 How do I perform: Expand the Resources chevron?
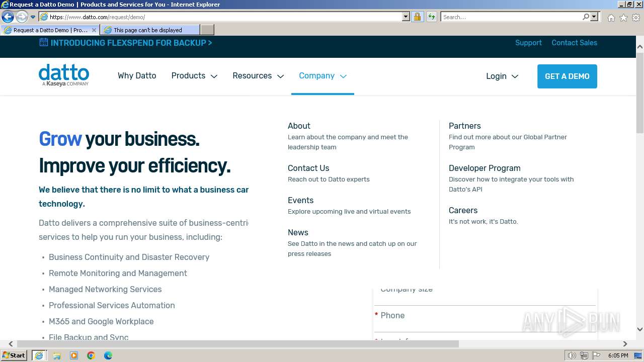pyautogui.click(x=281, y=76)
